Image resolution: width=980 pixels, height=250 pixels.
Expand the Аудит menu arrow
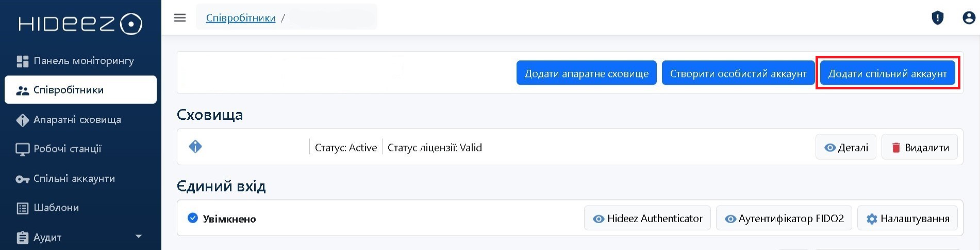[138, 237]
